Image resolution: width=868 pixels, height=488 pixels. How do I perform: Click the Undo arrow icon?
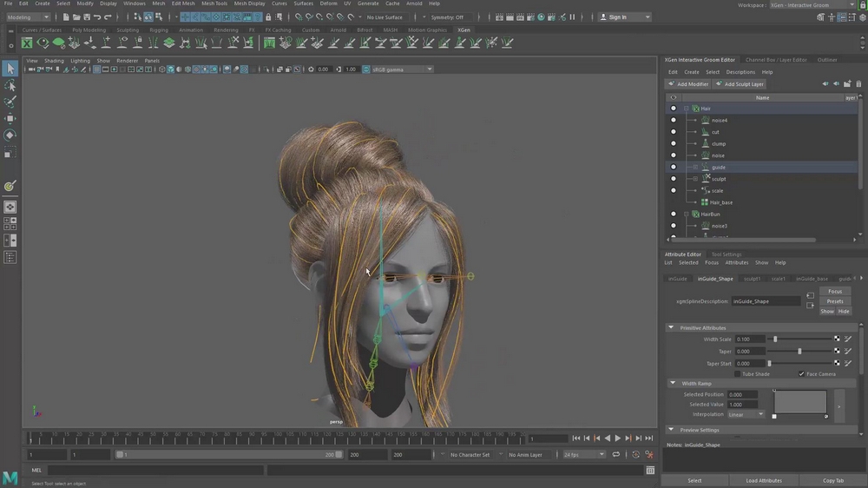tap(97, 17)
